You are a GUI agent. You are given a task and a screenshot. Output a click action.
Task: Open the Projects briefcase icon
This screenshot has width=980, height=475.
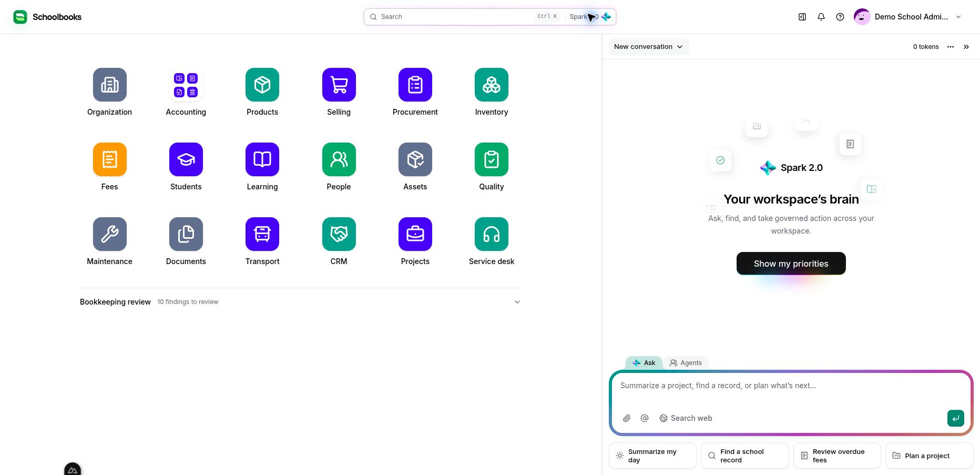[415, 234]
